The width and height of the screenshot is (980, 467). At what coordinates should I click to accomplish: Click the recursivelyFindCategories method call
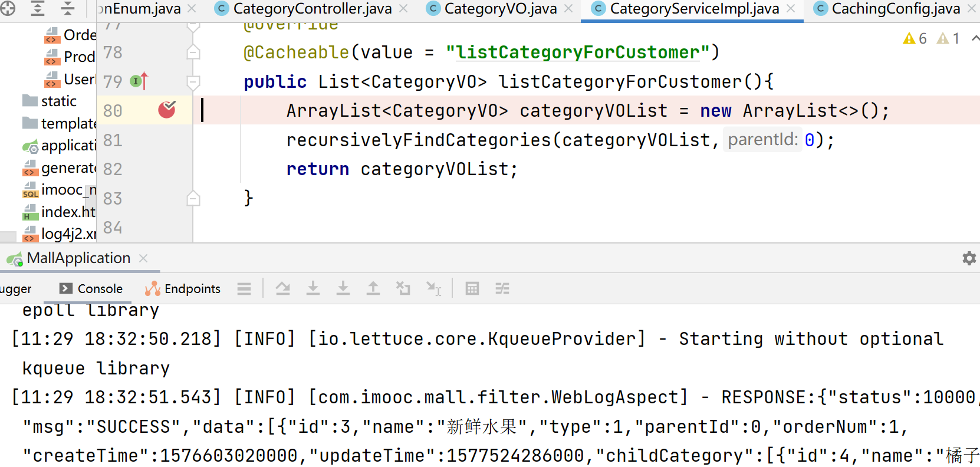click(418, 140)
